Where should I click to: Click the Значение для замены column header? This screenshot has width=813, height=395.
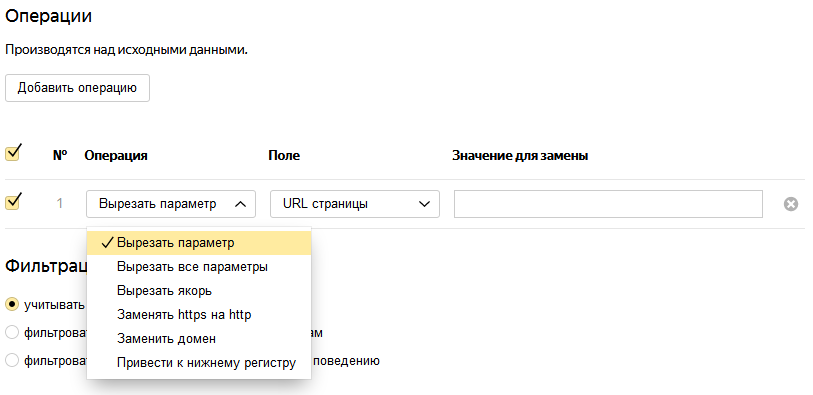pos(520,156)
